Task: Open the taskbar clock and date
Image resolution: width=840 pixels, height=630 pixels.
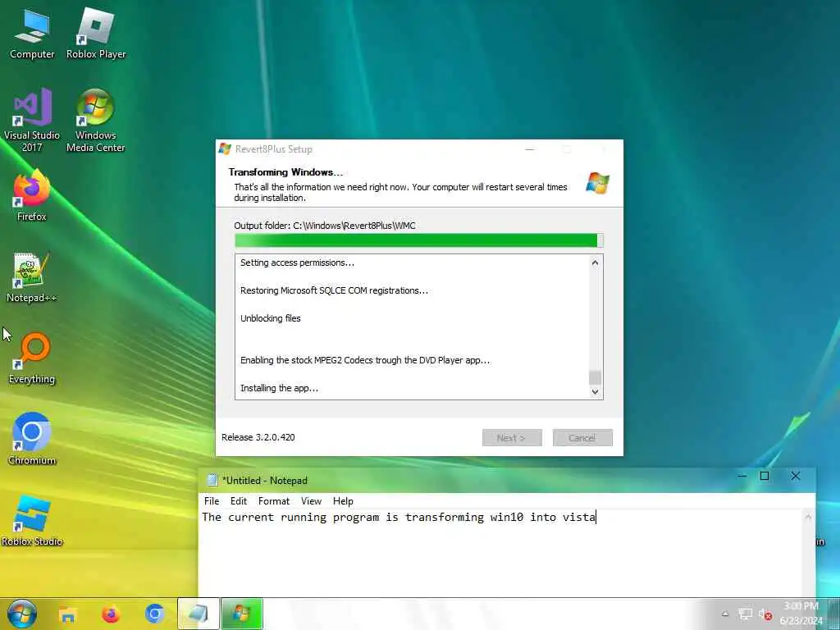Action: pyautogui.click(x=801, y=614)
